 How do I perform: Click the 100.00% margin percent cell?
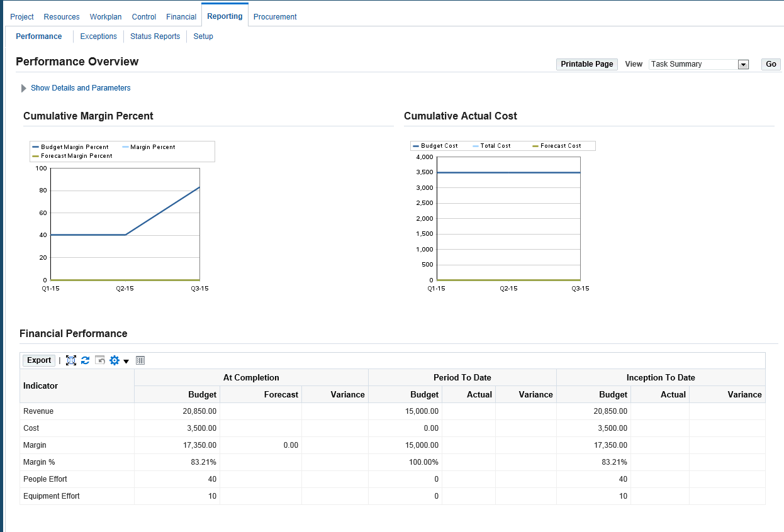405,462
